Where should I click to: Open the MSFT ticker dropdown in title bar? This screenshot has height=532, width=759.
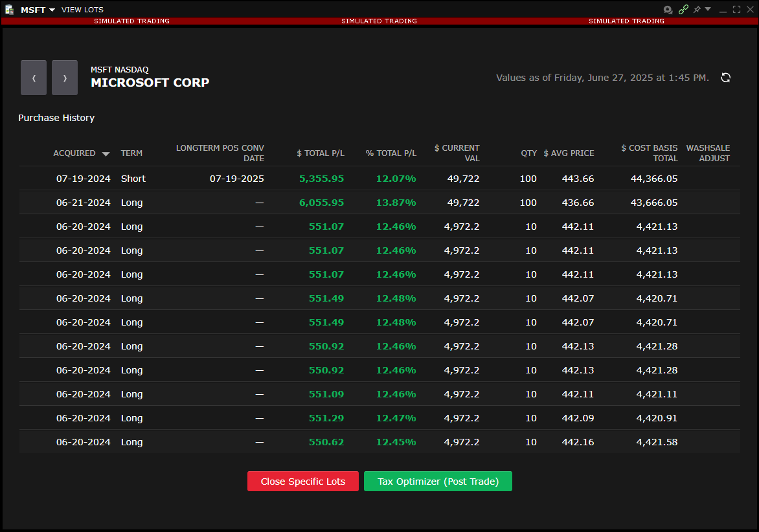click(38, 10)
